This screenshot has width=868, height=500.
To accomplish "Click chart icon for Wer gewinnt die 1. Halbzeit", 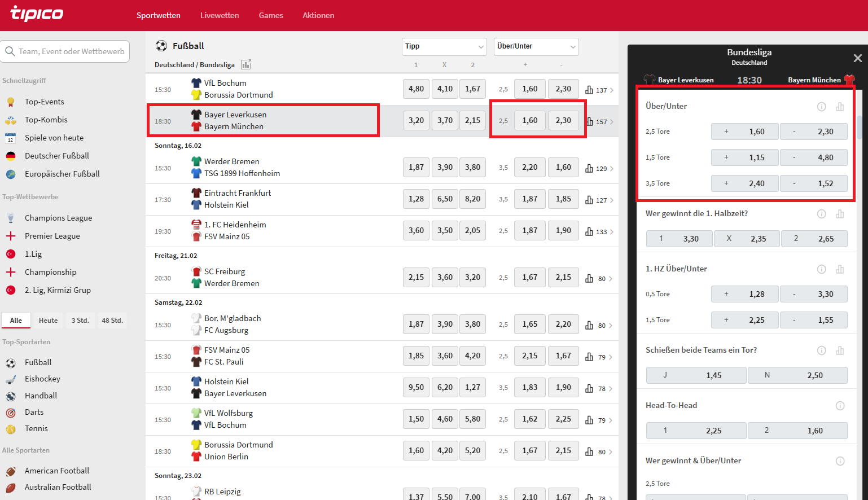I will click(840, 214).
